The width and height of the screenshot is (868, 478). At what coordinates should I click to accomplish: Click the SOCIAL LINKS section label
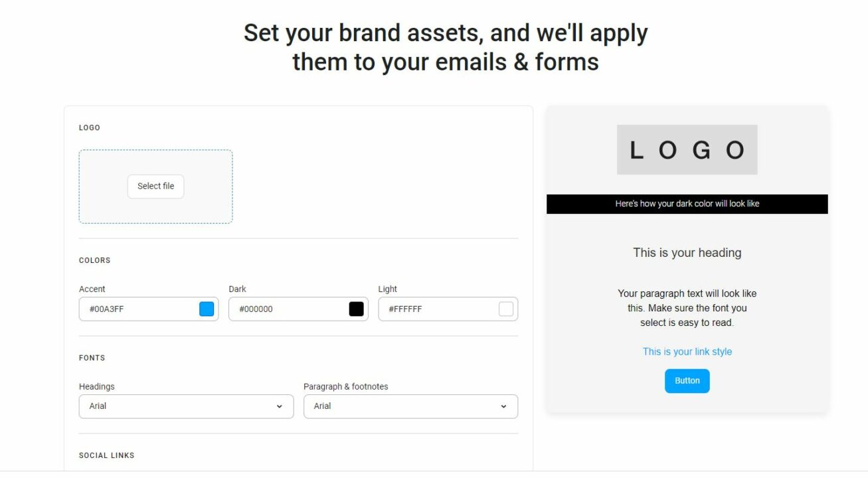106,455
